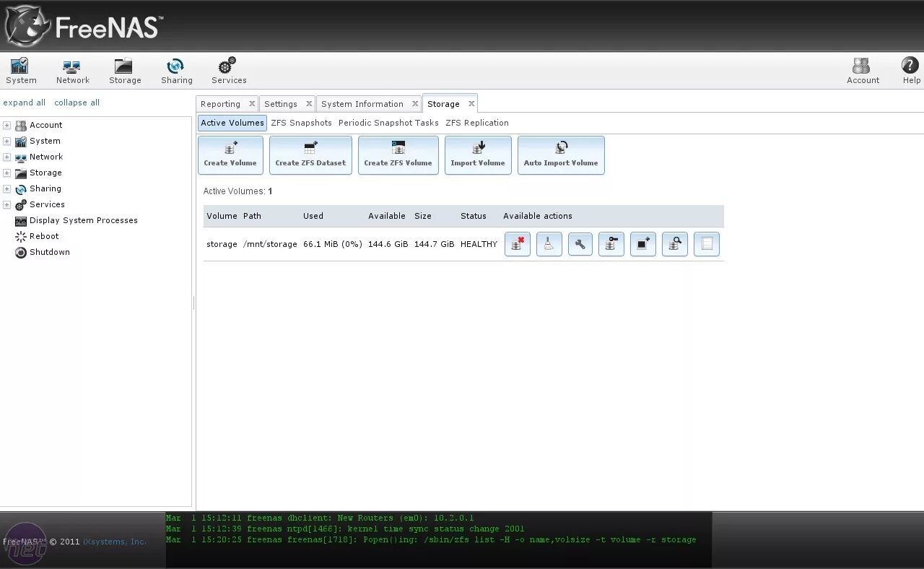This screenshot has height=569, width=924.
Task: Click the 66.1 MiB (0%) used cell
Action: pyautogui.click(x=333, y=244)
